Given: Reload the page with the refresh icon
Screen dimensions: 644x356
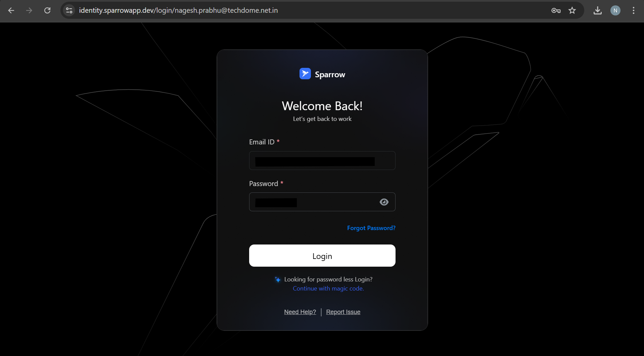Looking at the screenshot, I should click(x=47, y=10).
